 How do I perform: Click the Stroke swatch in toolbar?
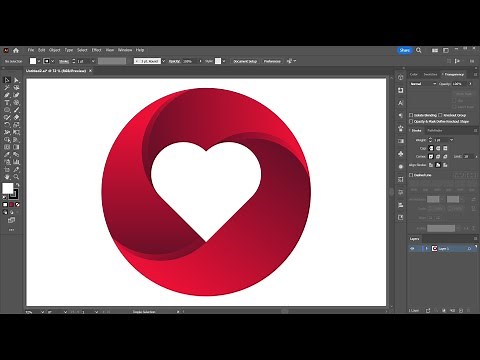click(x=14, y=193)
